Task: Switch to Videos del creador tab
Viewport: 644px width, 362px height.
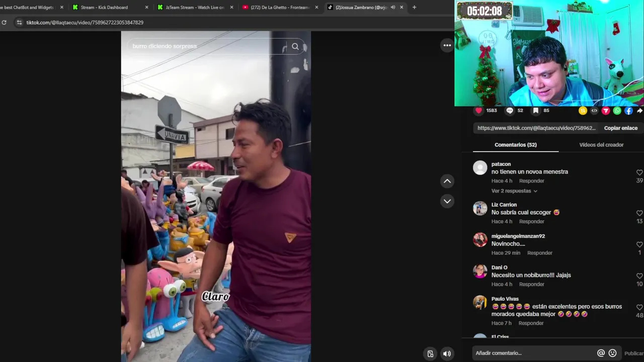Action: (x=601, y=145)
